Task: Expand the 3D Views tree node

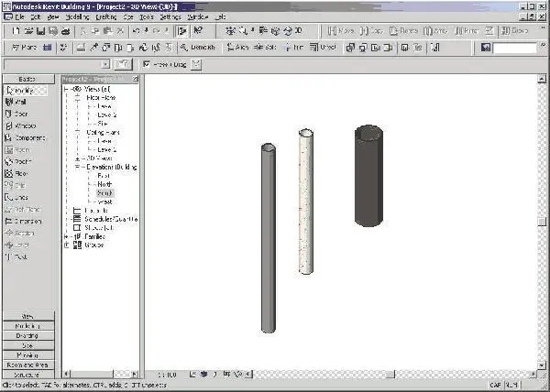Action: pyautogui.click(x=78, y=158)
